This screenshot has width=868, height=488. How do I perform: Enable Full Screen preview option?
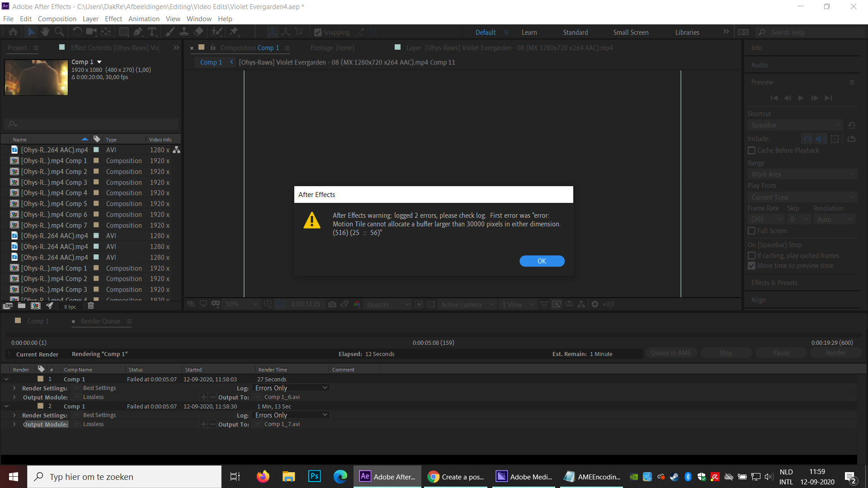[x=752, y=230]
